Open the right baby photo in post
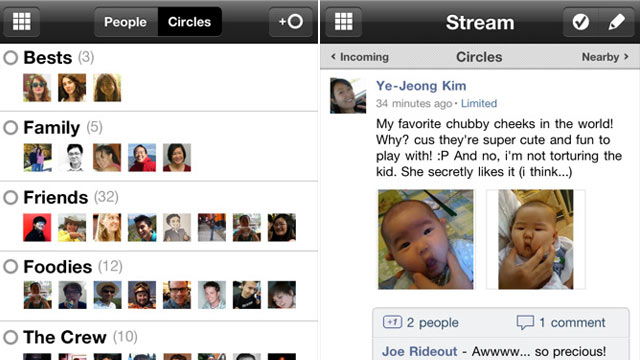Screen dimensions: 640x360 (x=536, y=240)
